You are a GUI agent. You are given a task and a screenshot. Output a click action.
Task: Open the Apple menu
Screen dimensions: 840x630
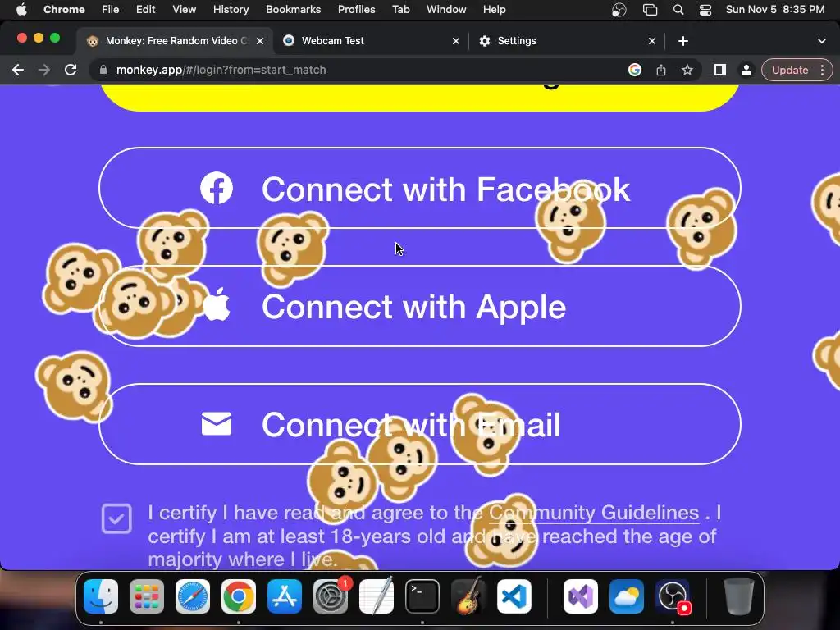(x=21, y=10)
